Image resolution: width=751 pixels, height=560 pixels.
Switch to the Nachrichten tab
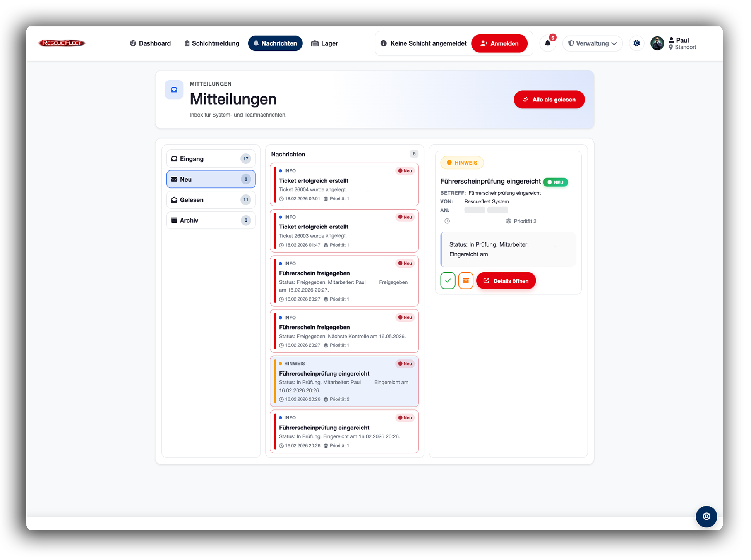[275, 43]
